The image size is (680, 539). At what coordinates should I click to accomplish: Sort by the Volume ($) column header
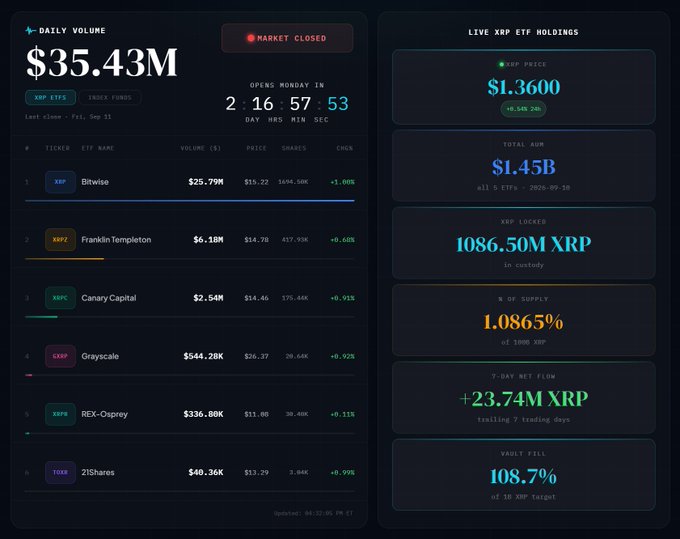pyautogui.click(x=201, y=148)
